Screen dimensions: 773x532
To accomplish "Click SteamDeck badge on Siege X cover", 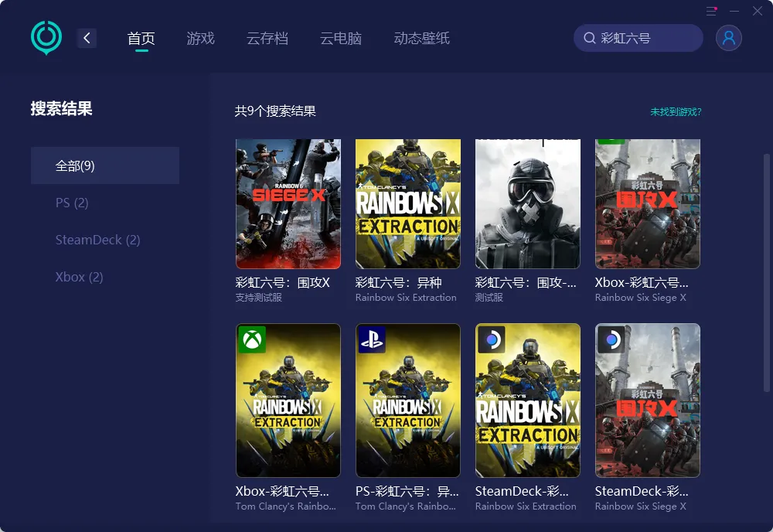I will 611,339.
